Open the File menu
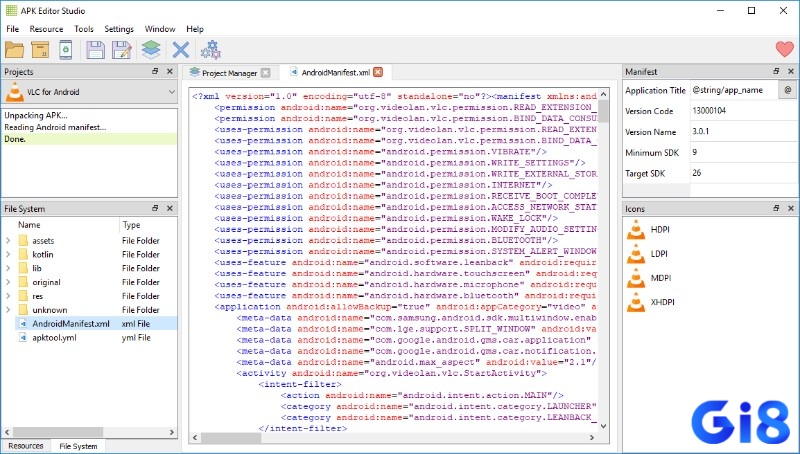 click(12, 29)
